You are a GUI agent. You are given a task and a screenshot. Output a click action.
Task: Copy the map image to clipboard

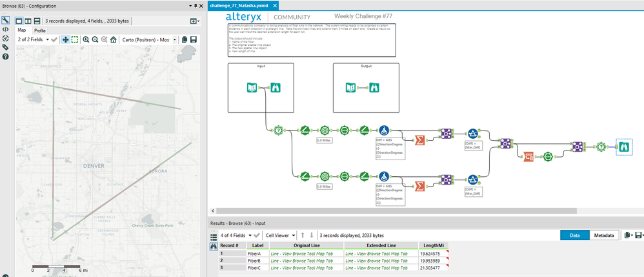coord(185,39)
